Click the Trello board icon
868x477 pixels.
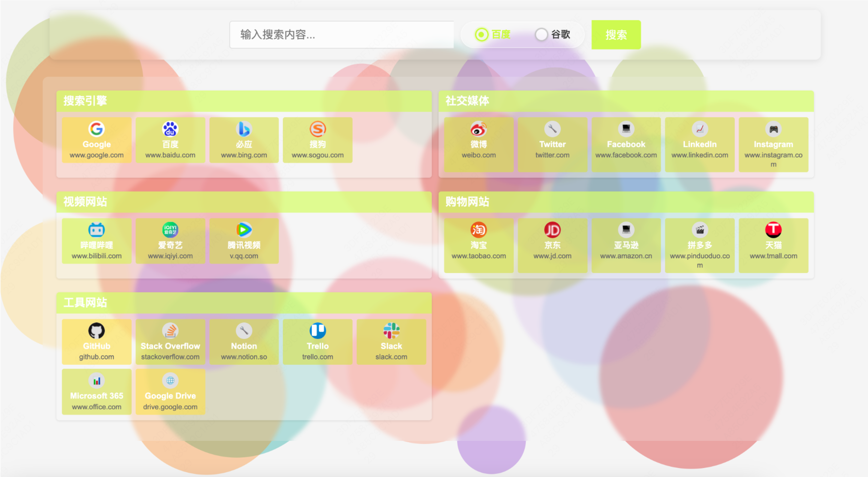[318, 331]
